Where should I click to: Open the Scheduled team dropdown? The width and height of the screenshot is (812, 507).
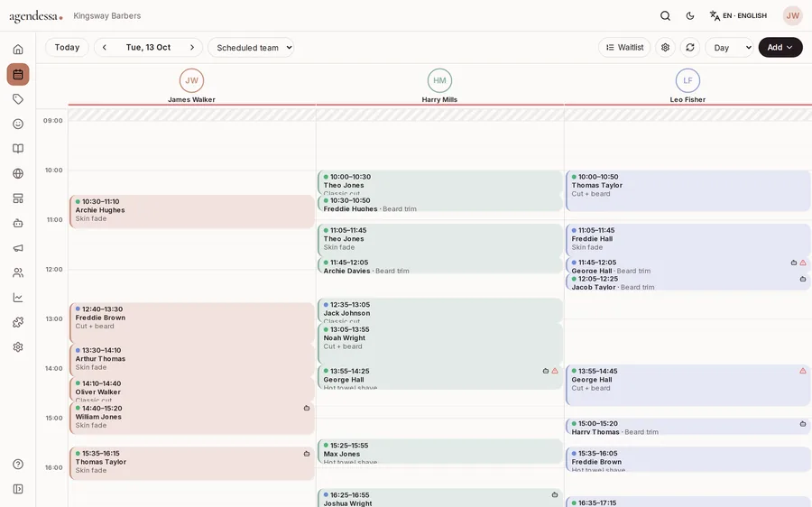coord(251,48)
